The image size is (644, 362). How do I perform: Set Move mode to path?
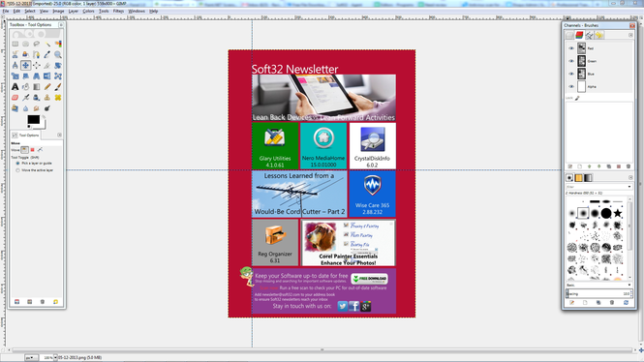40,150
